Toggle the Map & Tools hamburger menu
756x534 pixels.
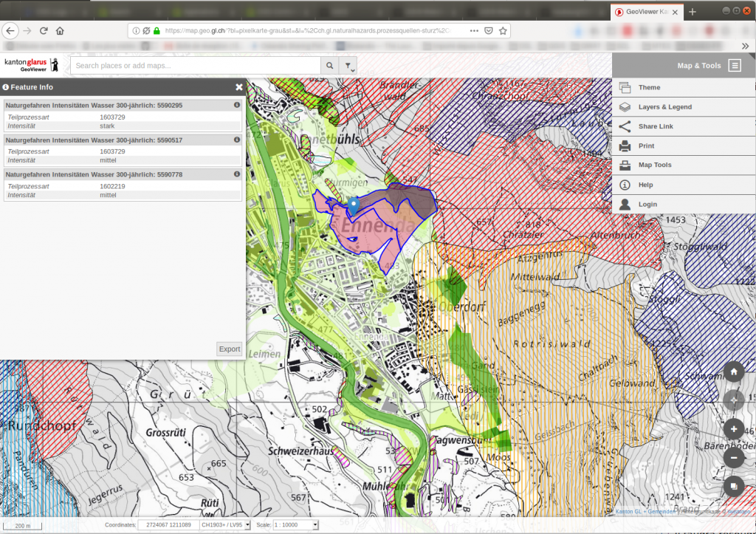coord(735,66)
